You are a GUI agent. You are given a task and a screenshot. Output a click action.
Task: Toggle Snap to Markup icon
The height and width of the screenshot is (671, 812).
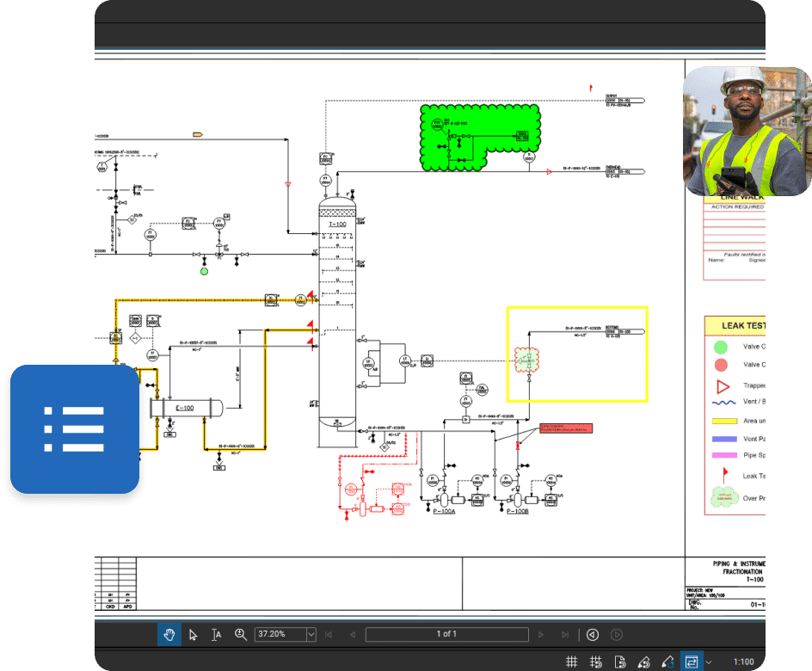pyautogui.click(x=643, y=662)
